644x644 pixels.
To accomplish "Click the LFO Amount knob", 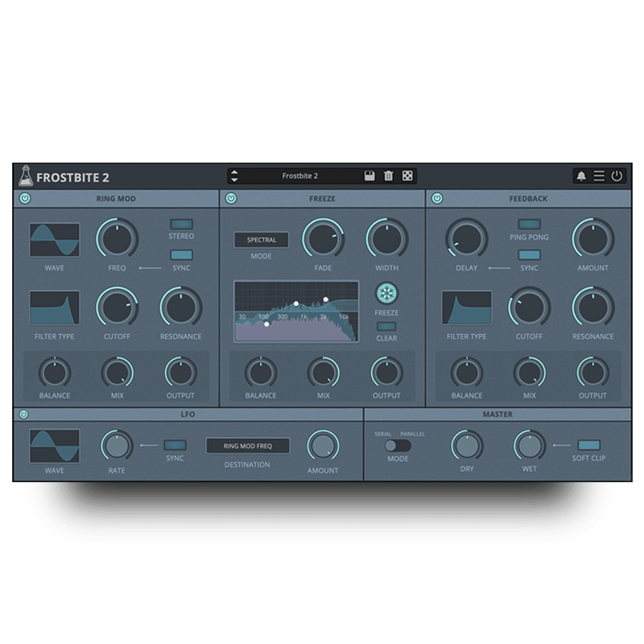I will (x=324, y=446).
